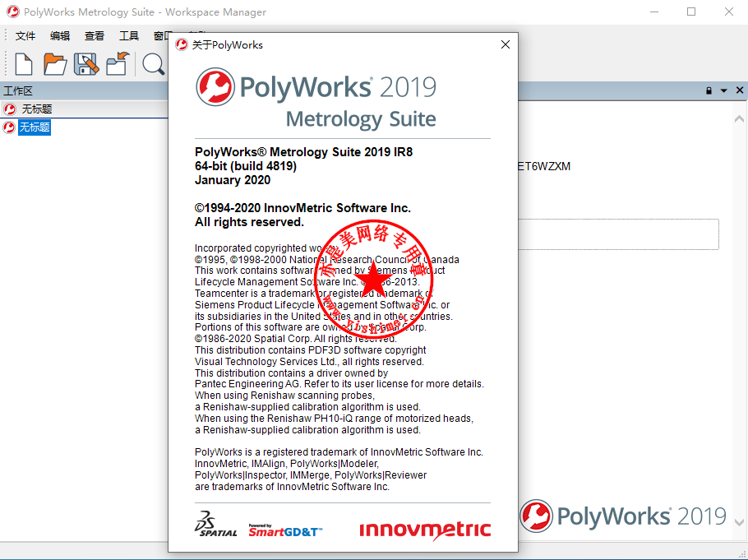Click the 工作区 panel title
748x560 pixels.
(x=18, y=90)
